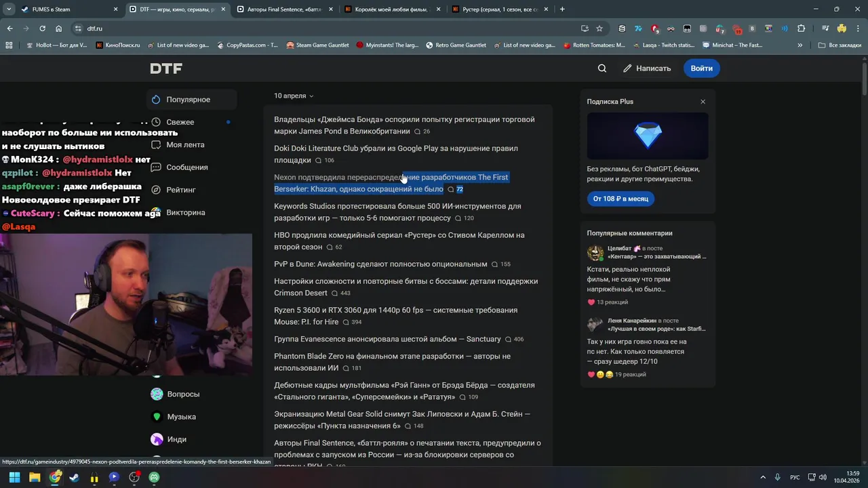Click Леня Канарейкин commenter's avatar
This screenshot has width=868, height=488.
coord(595,325)
